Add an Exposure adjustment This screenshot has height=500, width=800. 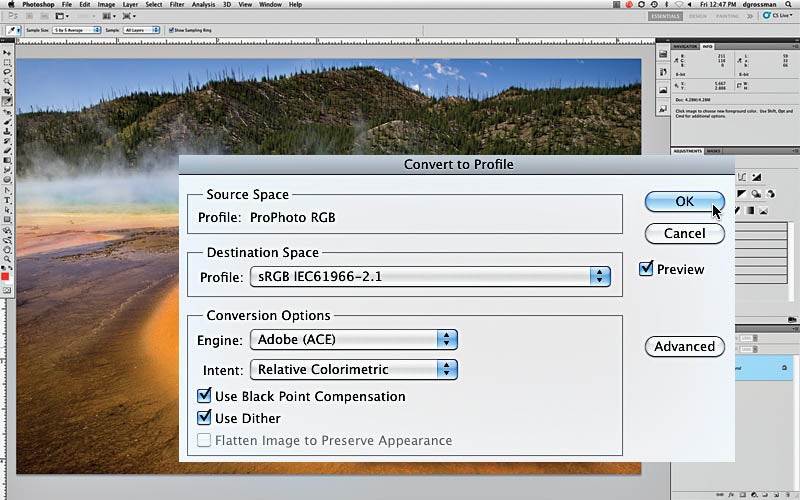tap(756, 177)
